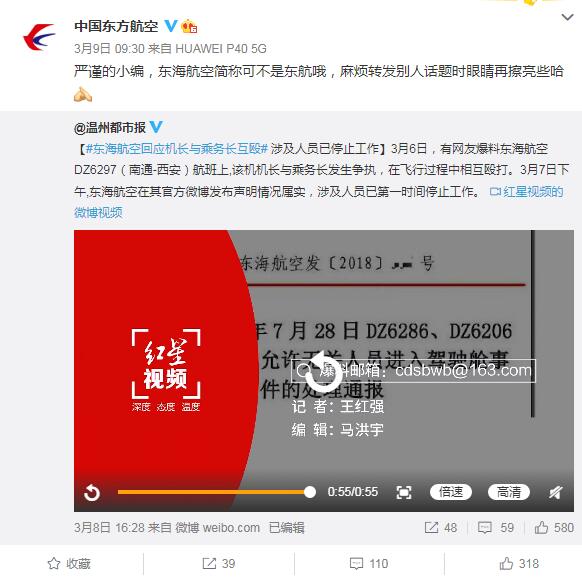Open the 高清 video quality selector
Image resolution: width=582 pixels, height=579 pixels.
click(509, 492)
